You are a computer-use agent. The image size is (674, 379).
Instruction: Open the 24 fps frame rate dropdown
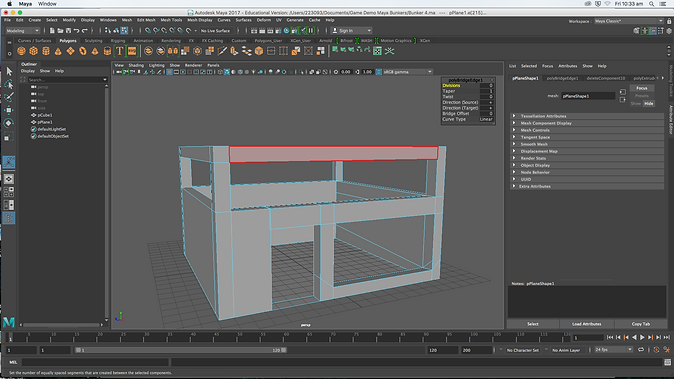[613, 350]
